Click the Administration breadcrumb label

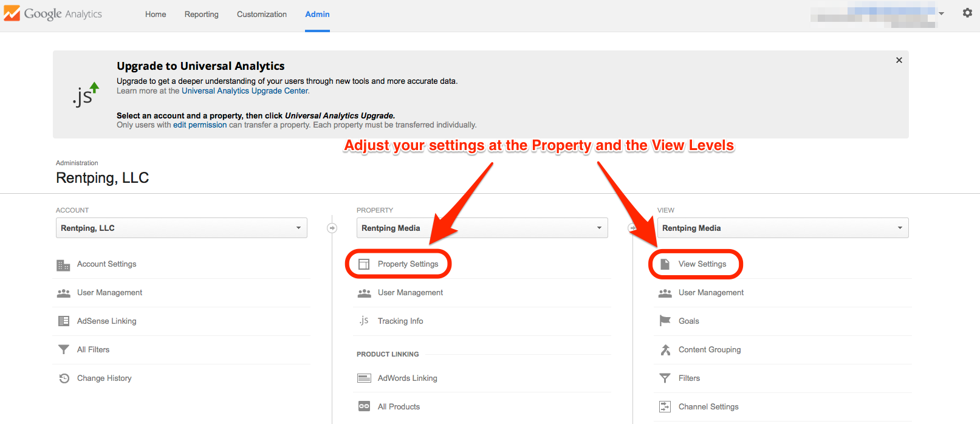77,163
